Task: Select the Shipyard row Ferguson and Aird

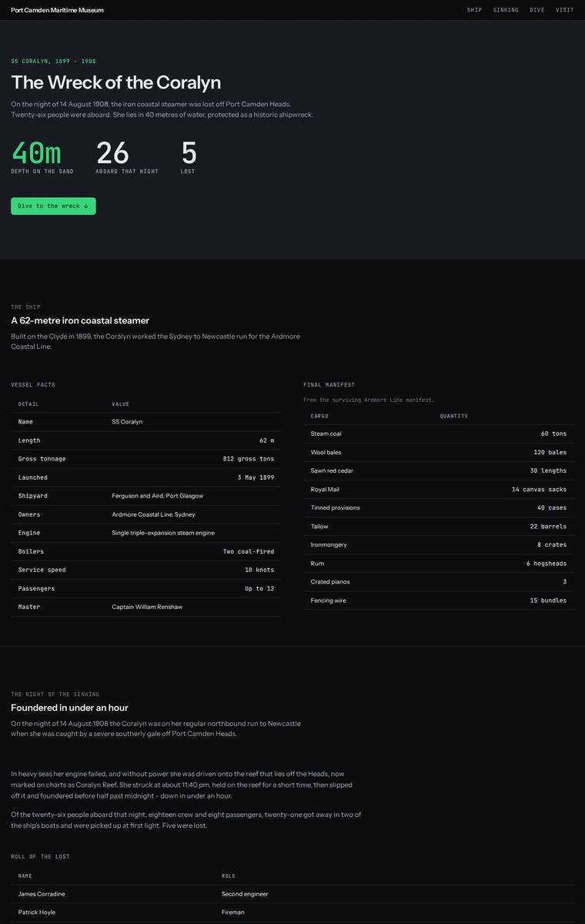Action: pos(146,496)
